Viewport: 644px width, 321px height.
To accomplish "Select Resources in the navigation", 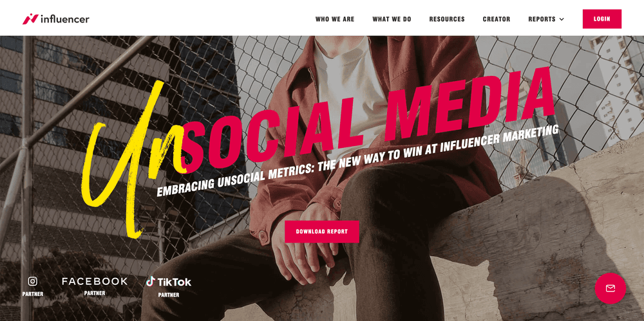I will [x=447, y=19].
